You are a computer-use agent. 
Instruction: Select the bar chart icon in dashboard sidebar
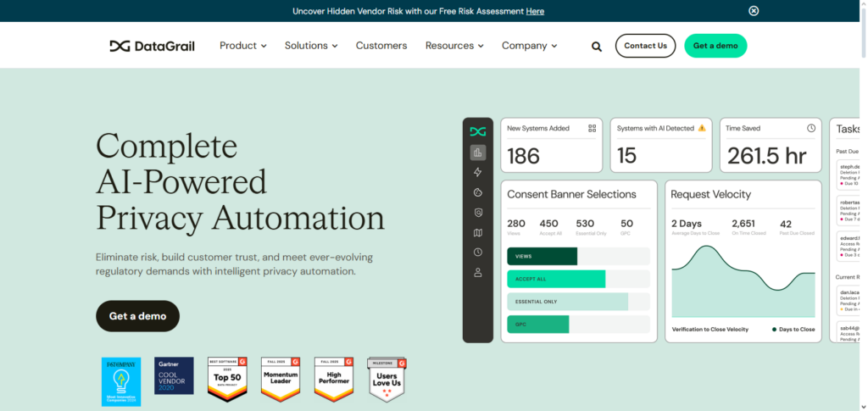pos(478,153)
